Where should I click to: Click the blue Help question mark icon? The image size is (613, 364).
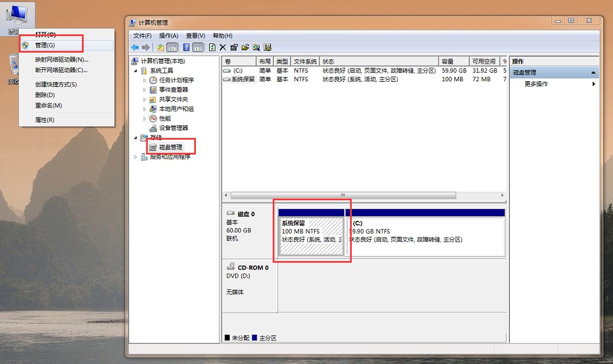[x=186, y=48]
